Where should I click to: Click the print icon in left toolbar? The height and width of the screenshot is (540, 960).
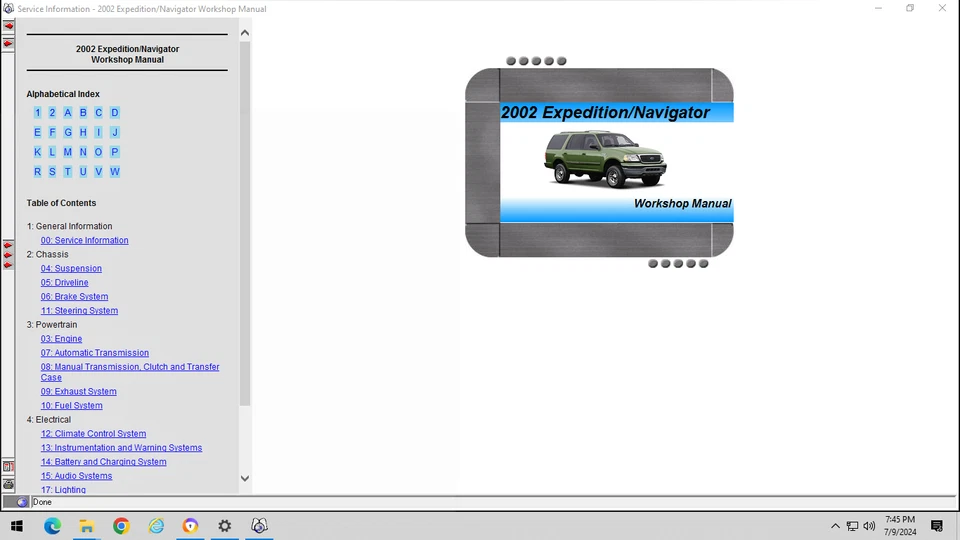coord(8,484)
